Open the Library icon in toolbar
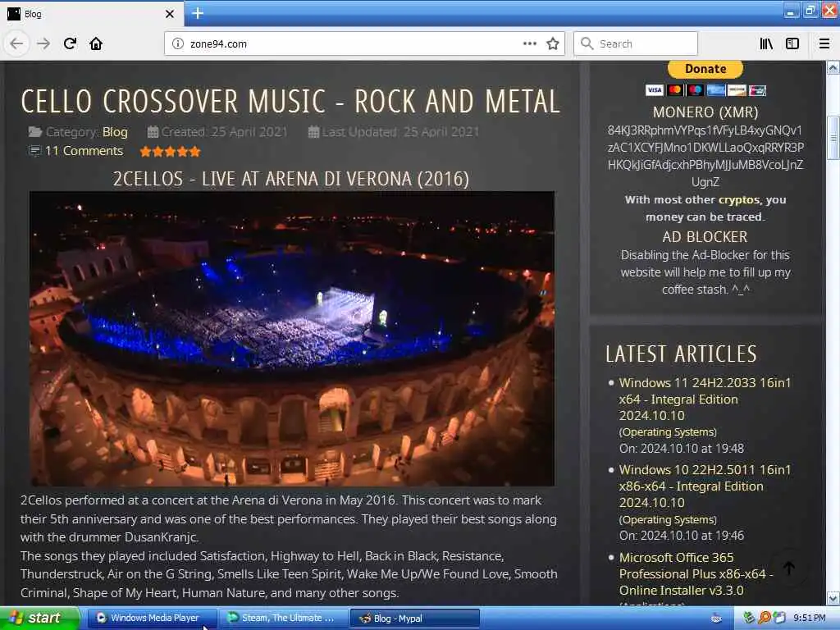The image size is (840, 630). click(766, 43)
